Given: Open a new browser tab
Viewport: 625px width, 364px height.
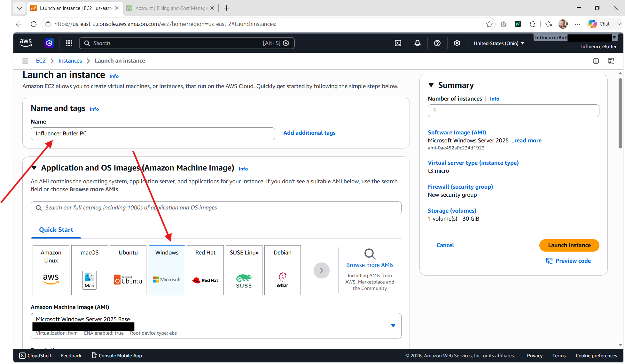Looking at the screenshot, I should coord(227,8).
